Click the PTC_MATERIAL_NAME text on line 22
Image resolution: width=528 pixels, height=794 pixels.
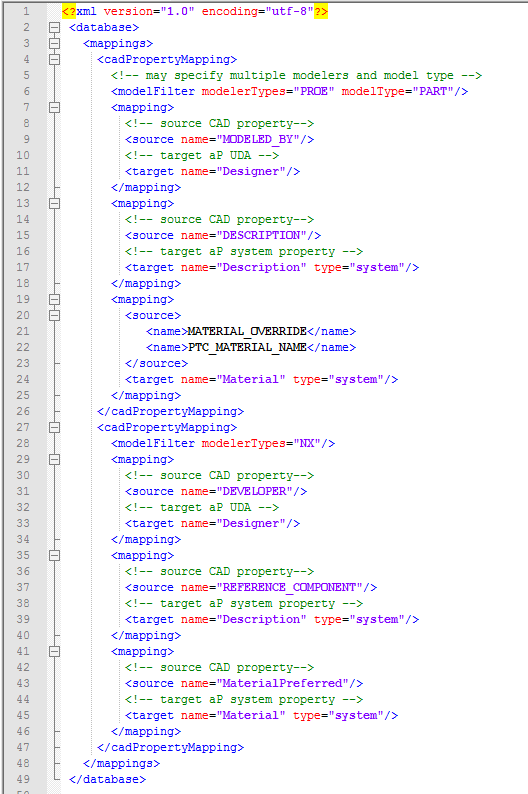pyautogui.click(x=247, y=347)
